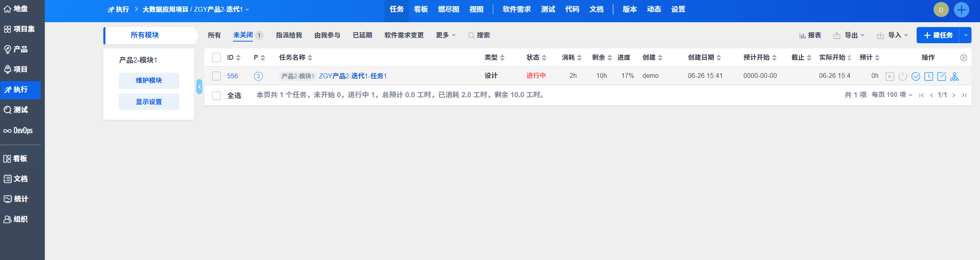Click the finish task checkmark icon
980x260 pixels.
916,76
